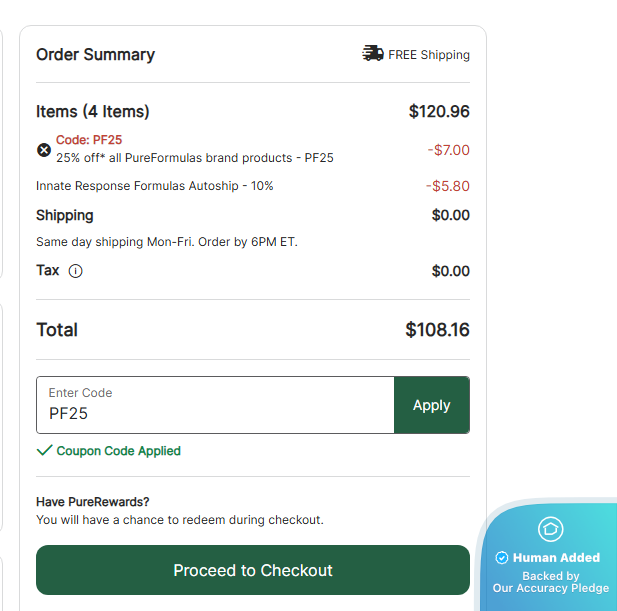This screenshot has width=617, height=611.
Task: Click the FREE Shipping label
Action: [x=429, y=55]
